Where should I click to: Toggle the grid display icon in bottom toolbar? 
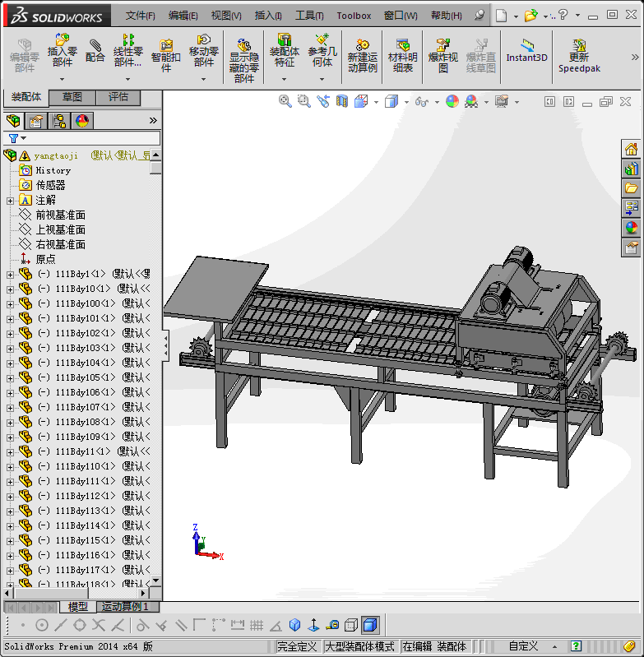click(257, 625)
